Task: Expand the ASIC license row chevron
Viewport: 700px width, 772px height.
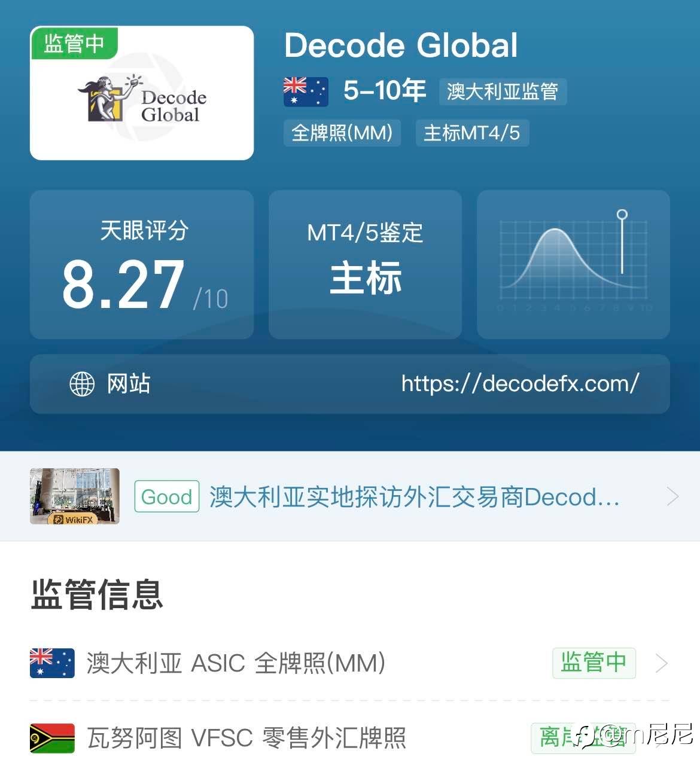Action: point(662,663)
